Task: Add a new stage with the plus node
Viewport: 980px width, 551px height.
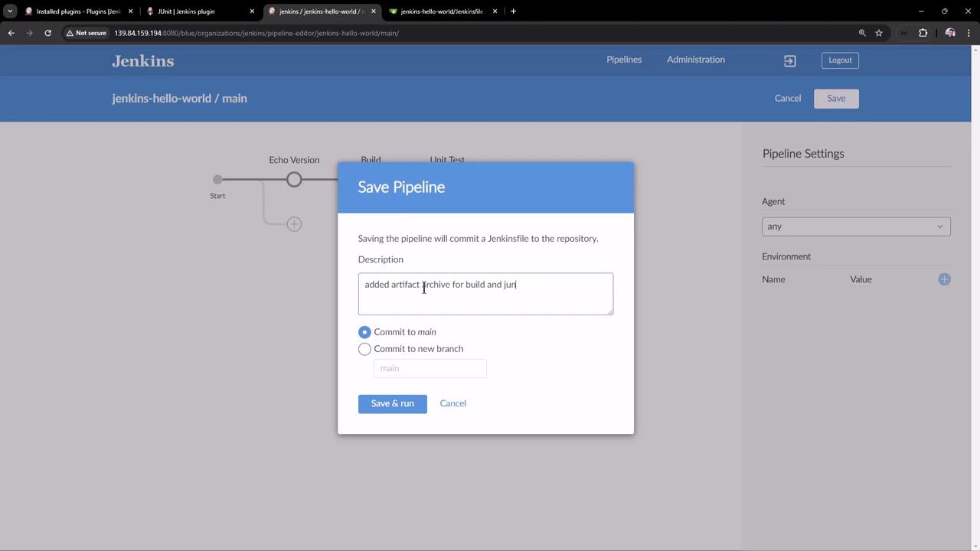Action: tap(294, 224)
